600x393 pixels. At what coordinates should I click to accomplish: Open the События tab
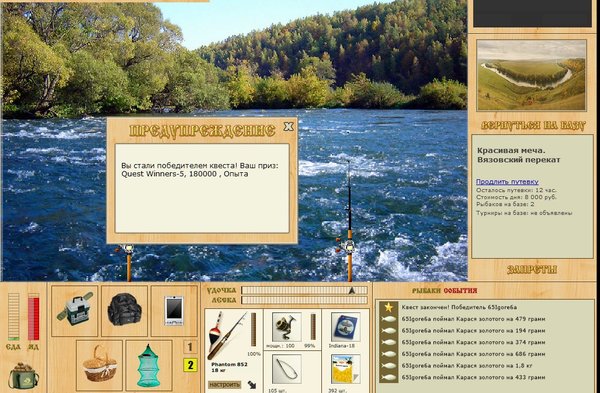(x=460, y=291)
